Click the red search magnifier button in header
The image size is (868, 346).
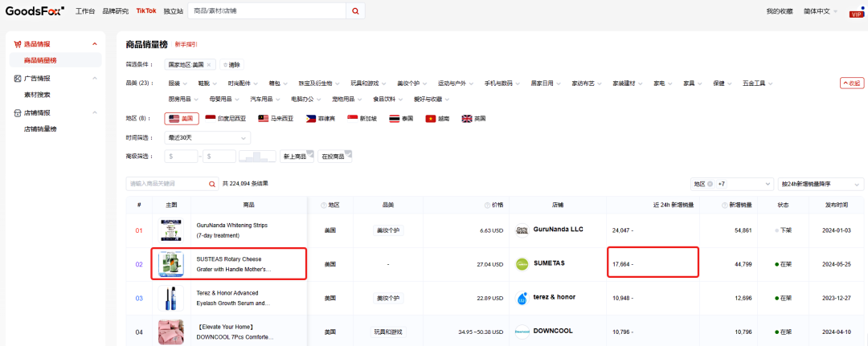click(x=355, y=11)
